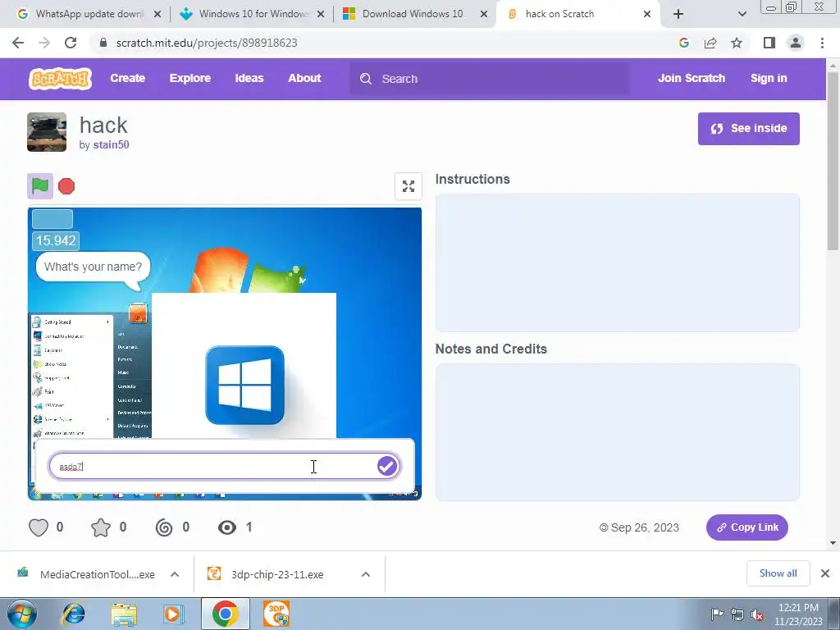Click the views eye icon

[x=227, y=527]
